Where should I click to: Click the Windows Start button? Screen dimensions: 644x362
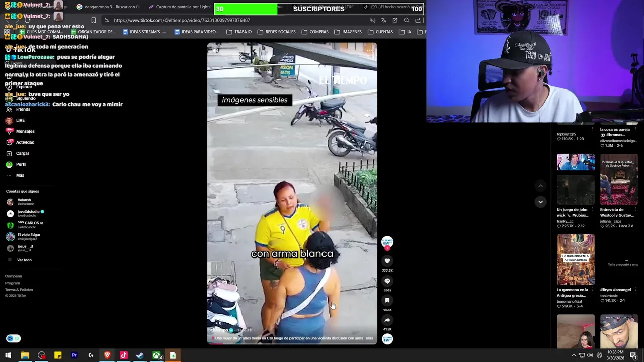(x=8, y=355)
